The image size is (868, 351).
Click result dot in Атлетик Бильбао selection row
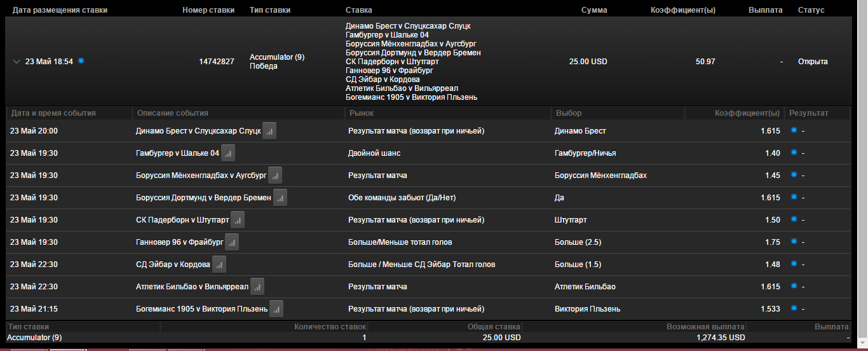click(x=794, y=286)
